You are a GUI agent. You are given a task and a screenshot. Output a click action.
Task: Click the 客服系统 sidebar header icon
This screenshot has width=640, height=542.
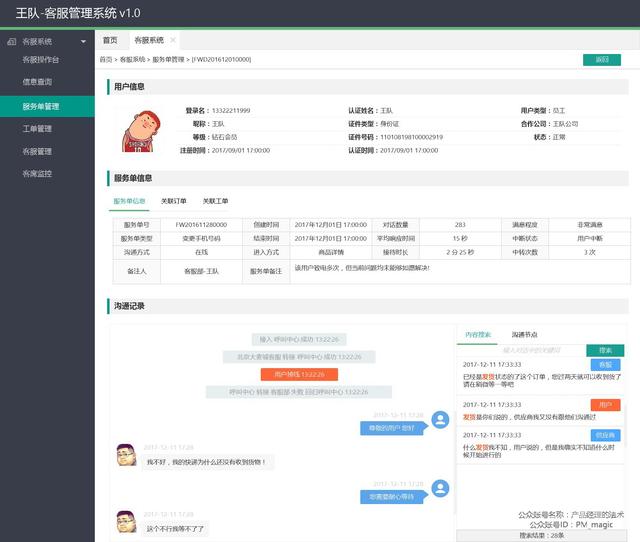[x=12, y=41]
